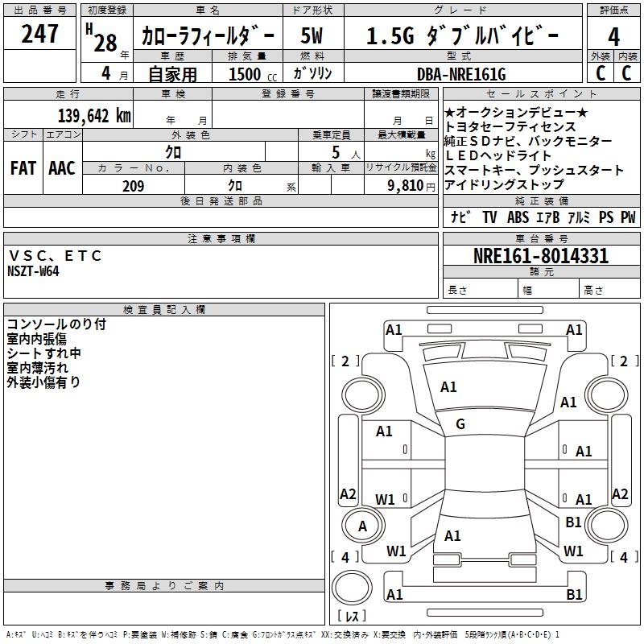
Task: Click the overall grade 4 cell
Action: coord(613,36)
